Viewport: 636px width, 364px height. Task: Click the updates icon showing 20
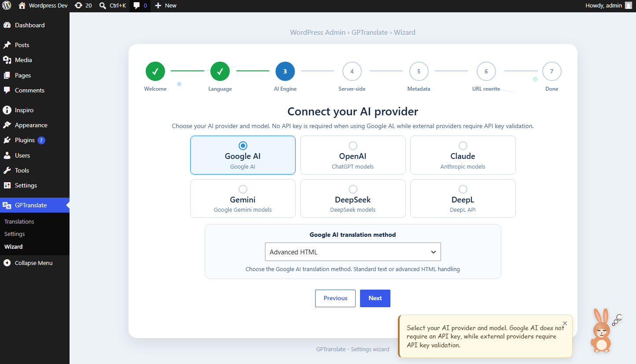coord(78,6)
